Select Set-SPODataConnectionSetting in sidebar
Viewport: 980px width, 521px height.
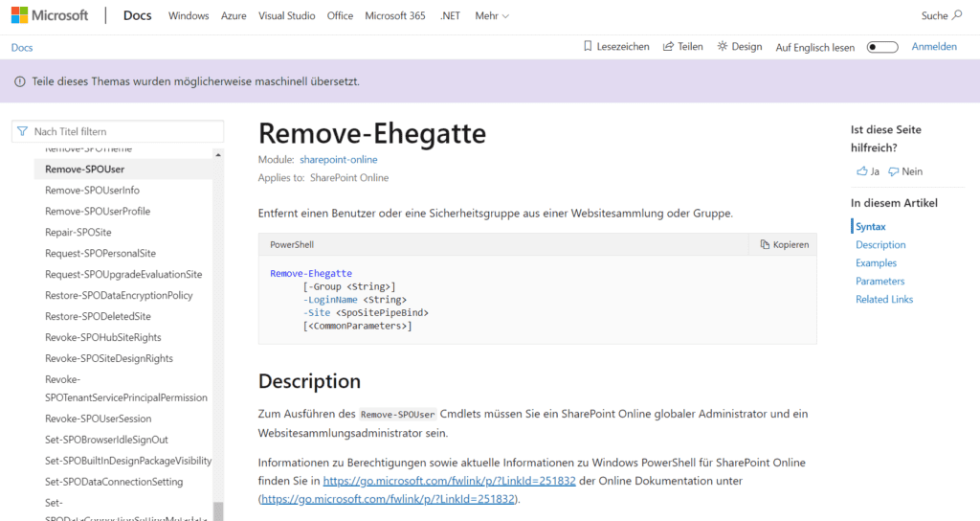[114, 482]
